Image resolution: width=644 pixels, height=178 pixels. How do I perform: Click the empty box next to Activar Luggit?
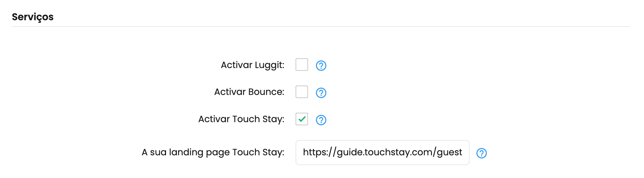[302, 65]
